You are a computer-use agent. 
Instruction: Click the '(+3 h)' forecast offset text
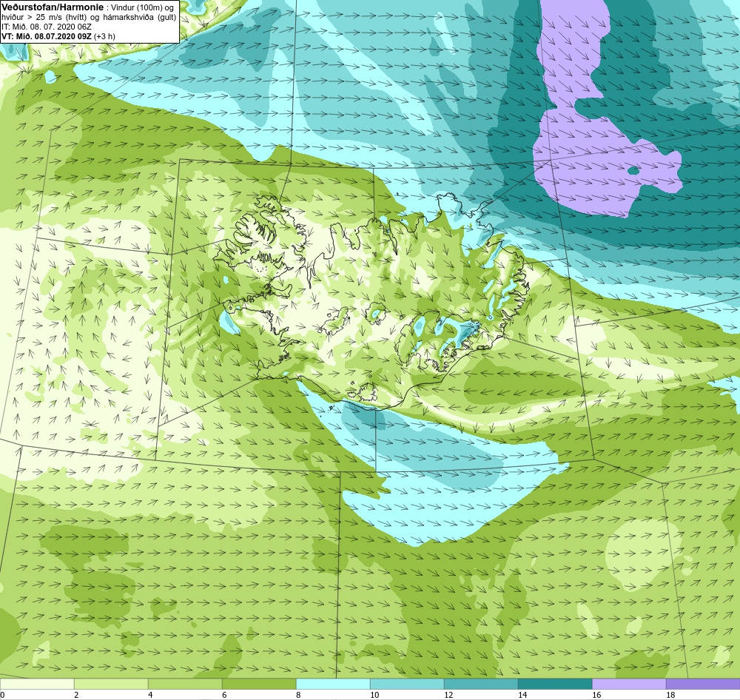point(105,36)
